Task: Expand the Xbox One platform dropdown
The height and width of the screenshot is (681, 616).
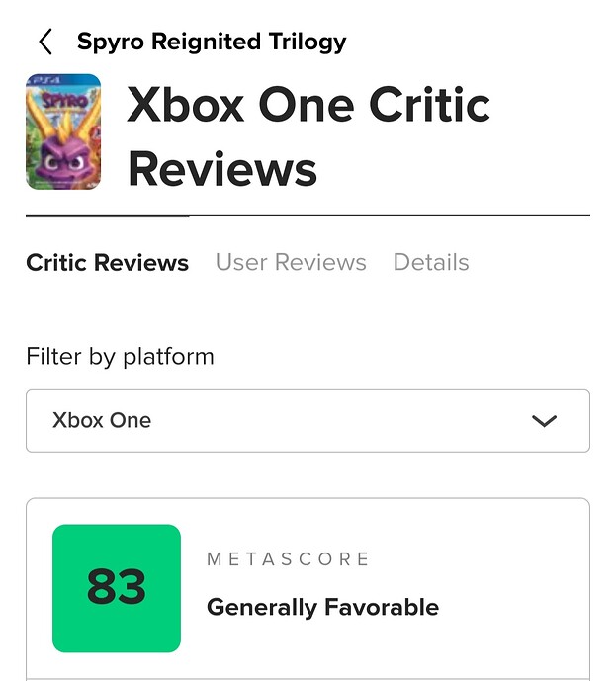Action: (308, 420)
